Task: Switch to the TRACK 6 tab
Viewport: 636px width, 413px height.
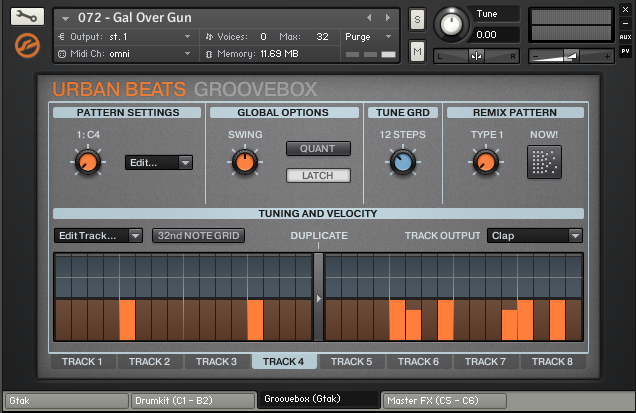Action: tap(418, 362)
